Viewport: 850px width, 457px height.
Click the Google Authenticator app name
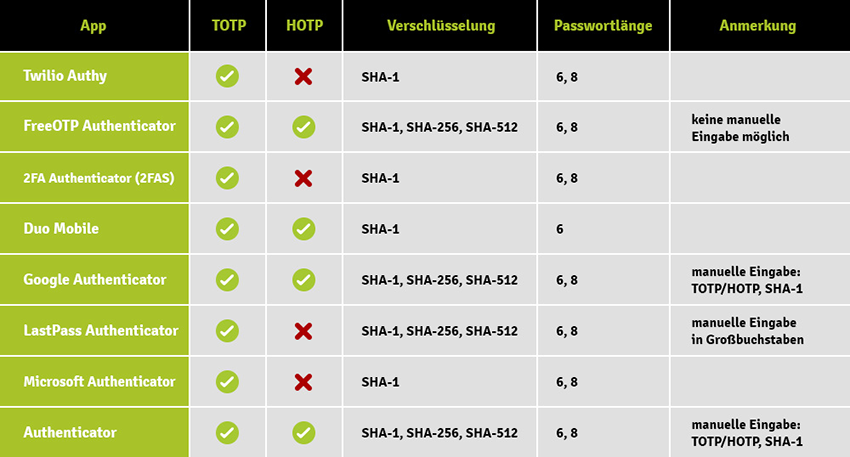click(95, 280)
